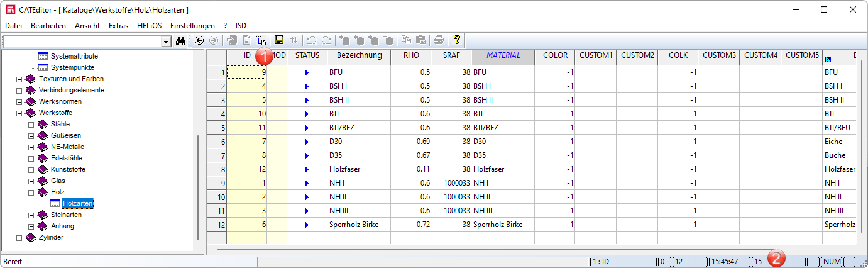Click the SRAF value 1000033 in NH I row
Image resolution: width=868 pixels, height=268 pixels.
pos(451,183)
